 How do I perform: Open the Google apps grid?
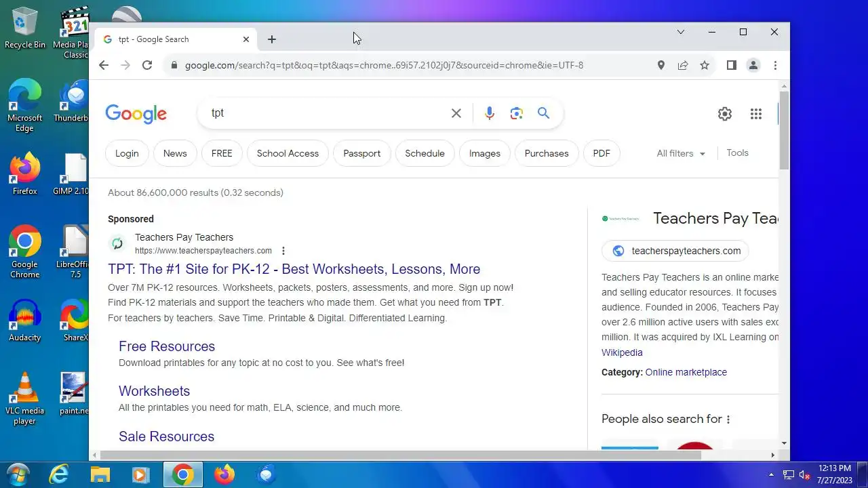coord(756,114)
